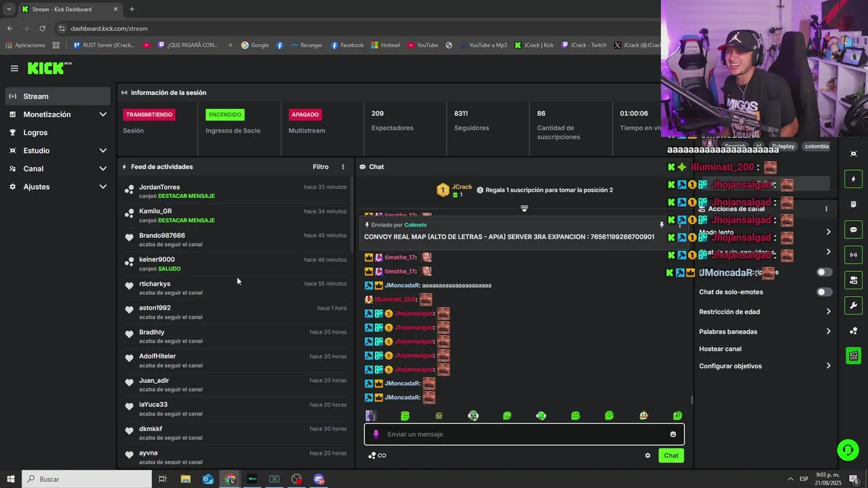
Task: Click the green Chat send button
Action: point(671,455)
